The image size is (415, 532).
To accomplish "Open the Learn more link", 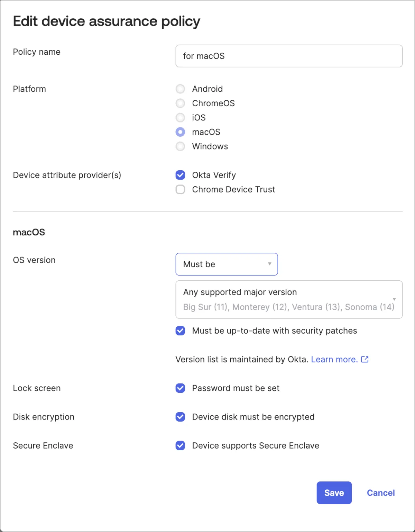I will 334,359.
